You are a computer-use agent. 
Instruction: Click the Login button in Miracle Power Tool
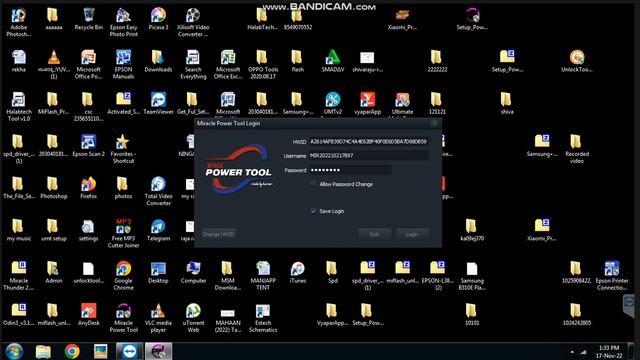coord(412,234)
